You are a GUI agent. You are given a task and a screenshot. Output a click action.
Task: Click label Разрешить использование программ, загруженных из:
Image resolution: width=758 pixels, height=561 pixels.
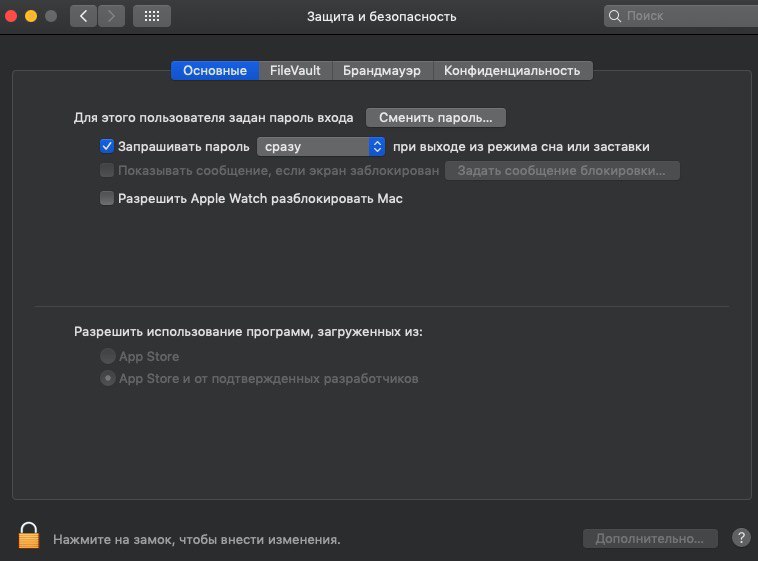[x=248, y=332]
